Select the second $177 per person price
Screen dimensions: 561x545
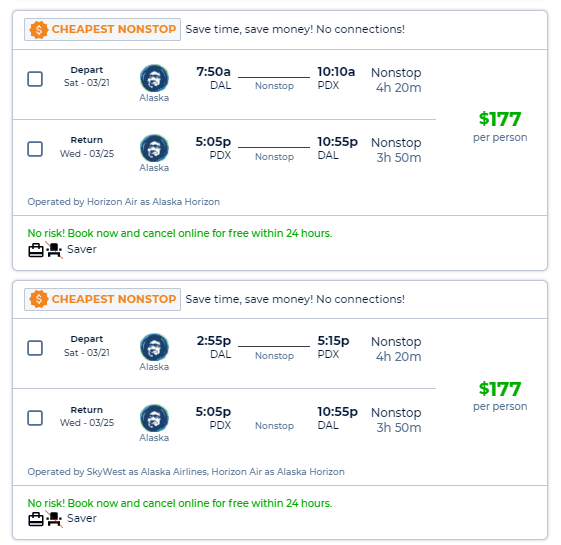tap(500, 396)
